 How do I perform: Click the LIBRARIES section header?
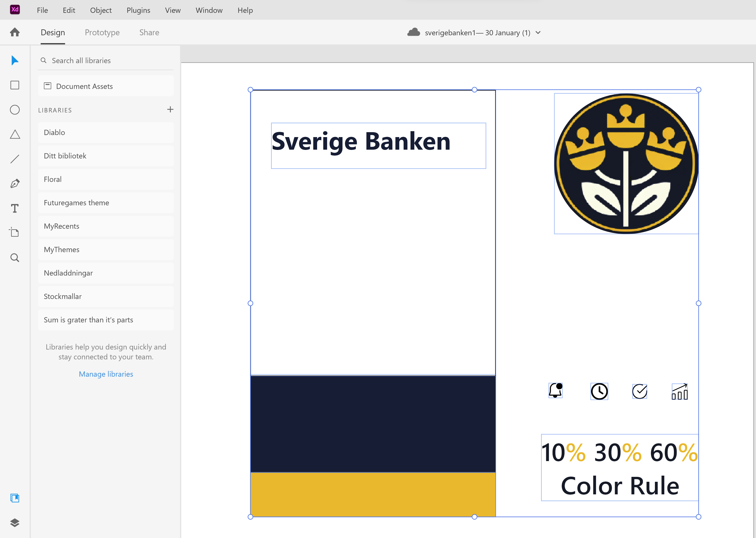click(x=55, y=110)
